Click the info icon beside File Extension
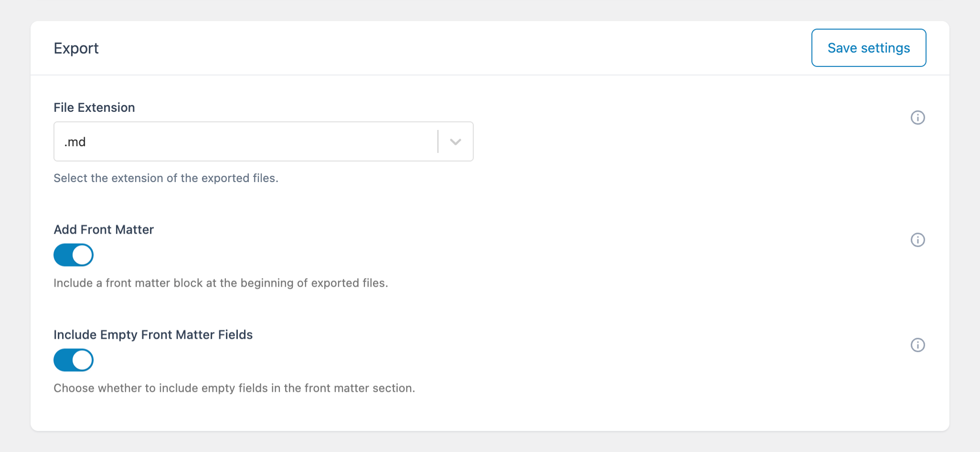This screenshot has height=452, width=980. pos(917,117)
